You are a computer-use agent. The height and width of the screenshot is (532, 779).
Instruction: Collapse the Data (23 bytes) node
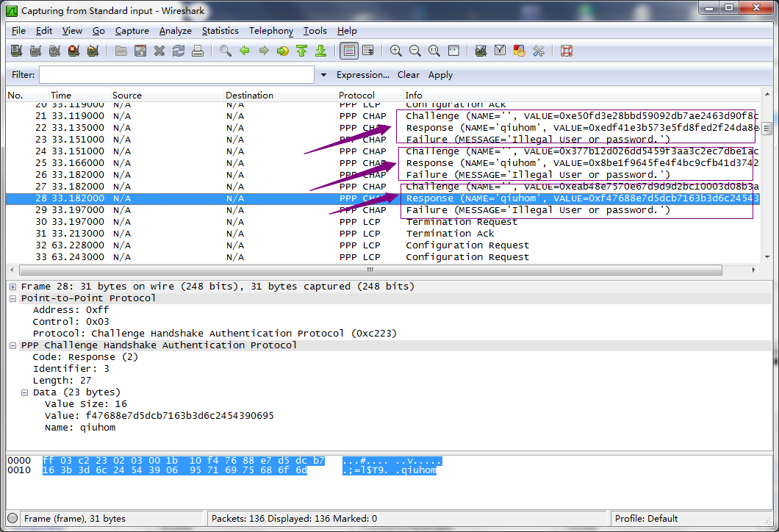click(24, 392)
